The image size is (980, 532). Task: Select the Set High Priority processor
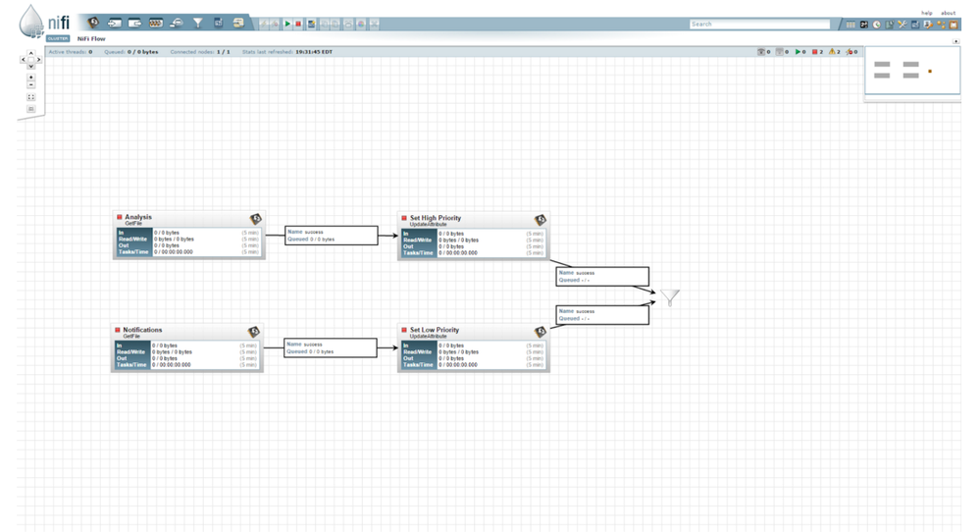[x=474, y=236]
